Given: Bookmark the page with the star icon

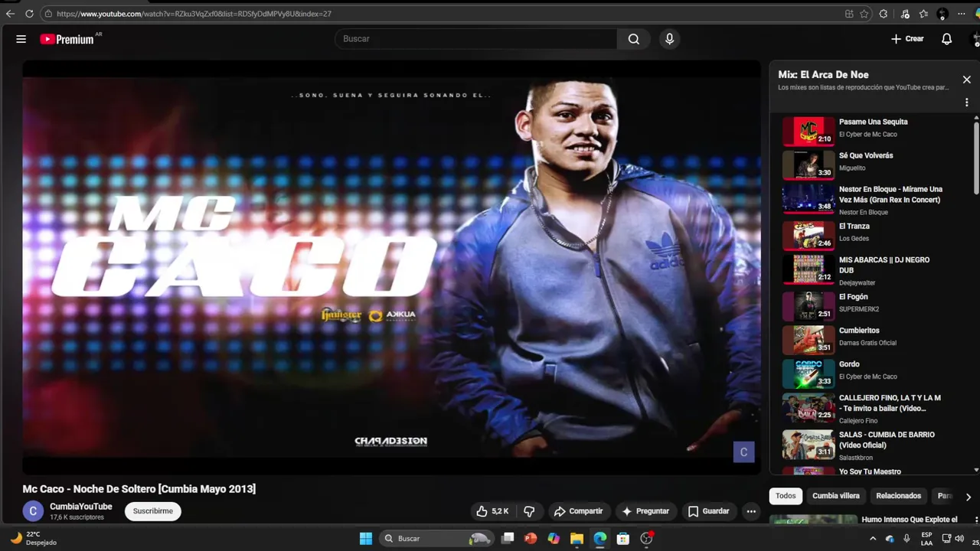Looking at the screenshot, I should coord(864,14).
